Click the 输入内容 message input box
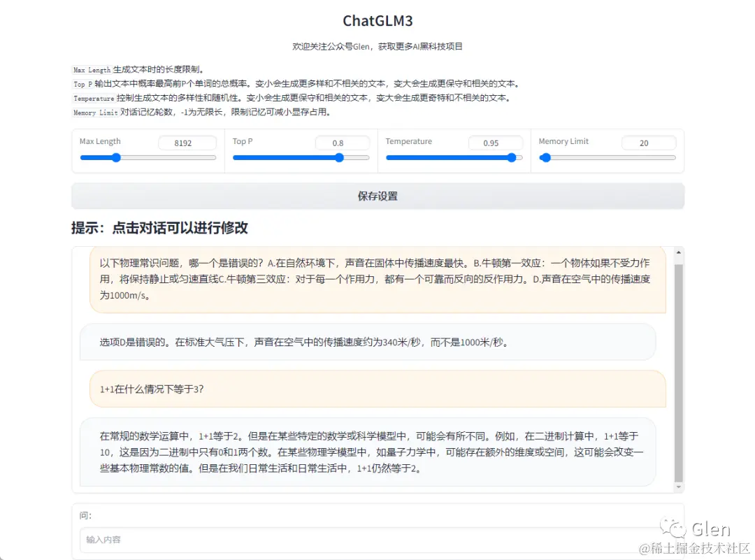The image size is (755, 560). point(377,540)
